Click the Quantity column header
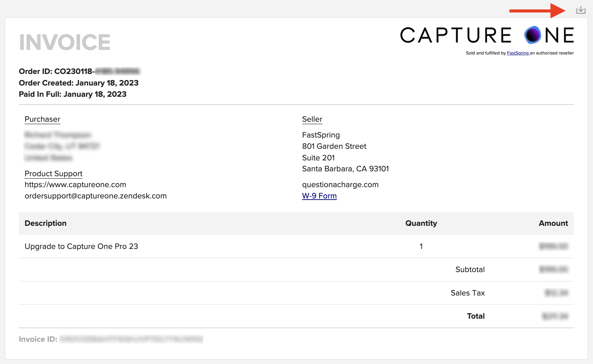This screenshot has height=364, width=593. [421, 223]
